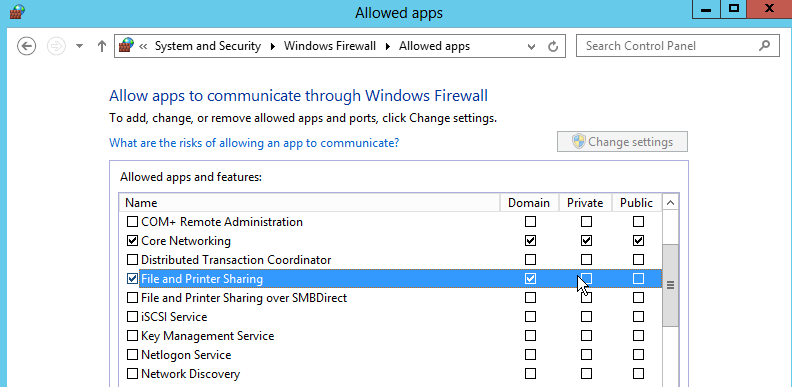Go back with the Back arrow button
The width and height of the screenshot is (792, 387).
26,46
